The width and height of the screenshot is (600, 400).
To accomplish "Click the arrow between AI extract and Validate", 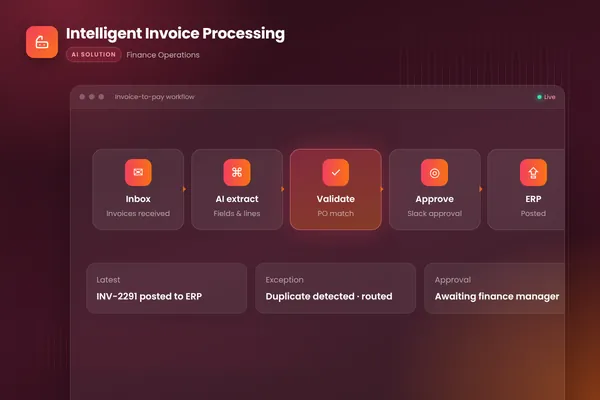I will tap(283, 189).
